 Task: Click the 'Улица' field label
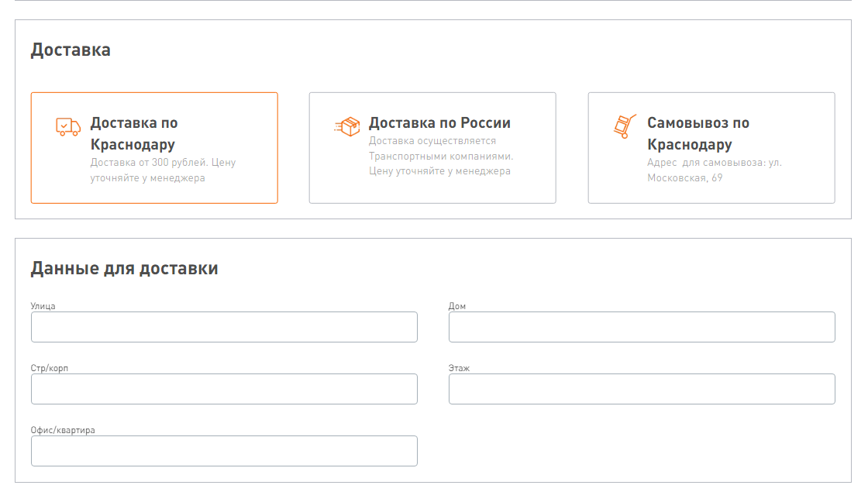(x=43, y=306)
